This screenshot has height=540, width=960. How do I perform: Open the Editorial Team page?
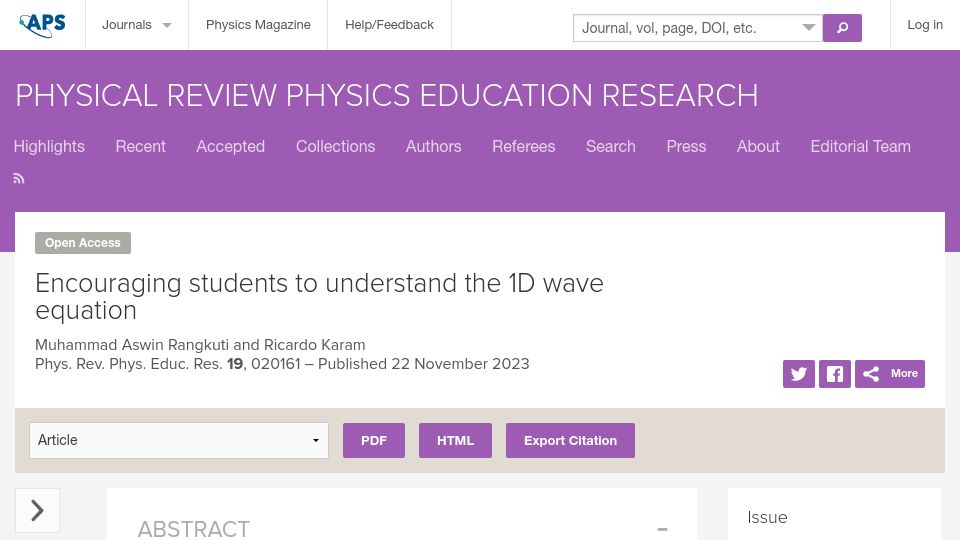tap(860, 146)
